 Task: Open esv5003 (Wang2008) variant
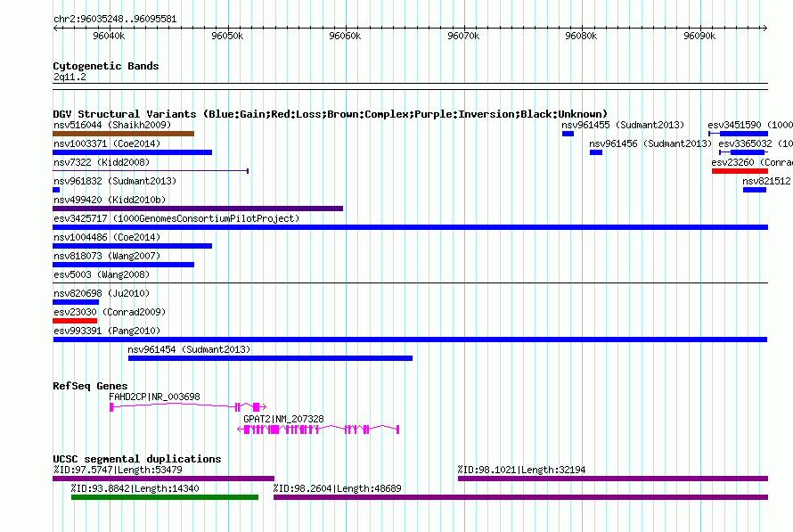pyautogui.click(x=102, y=274)
